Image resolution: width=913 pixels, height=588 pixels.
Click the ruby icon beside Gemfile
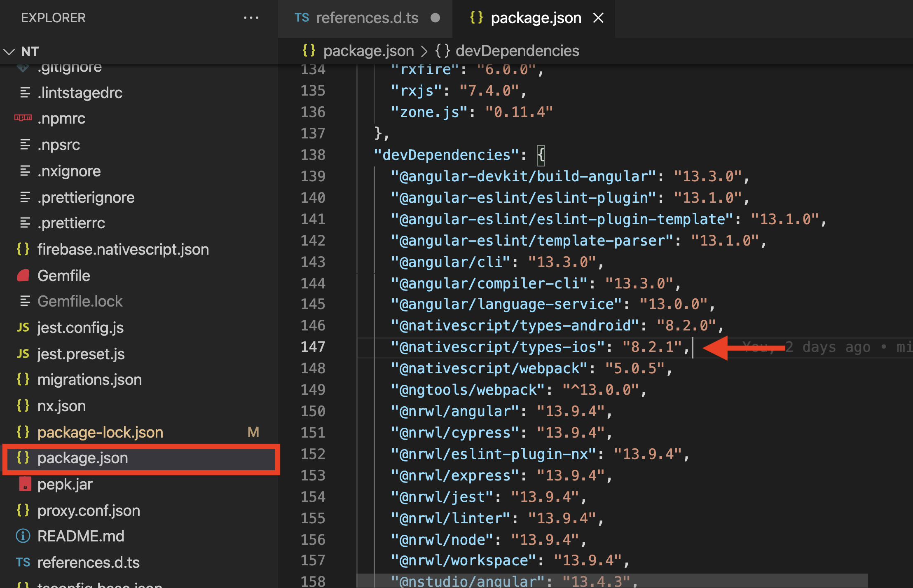(23, 275)
